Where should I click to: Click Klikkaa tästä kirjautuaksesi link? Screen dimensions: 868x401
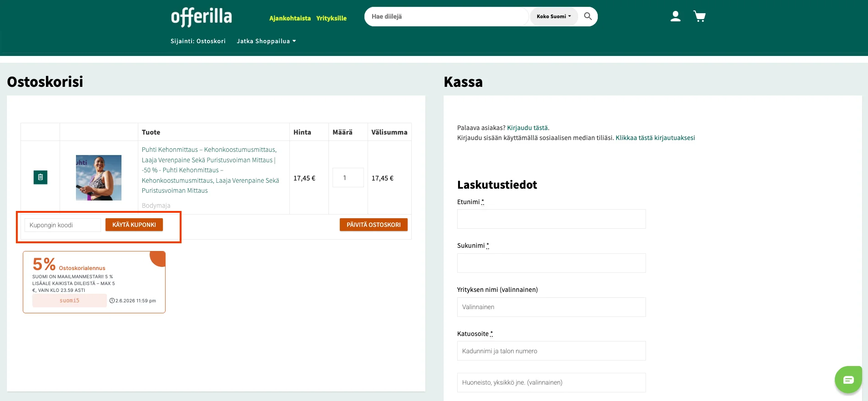[655, 138]
